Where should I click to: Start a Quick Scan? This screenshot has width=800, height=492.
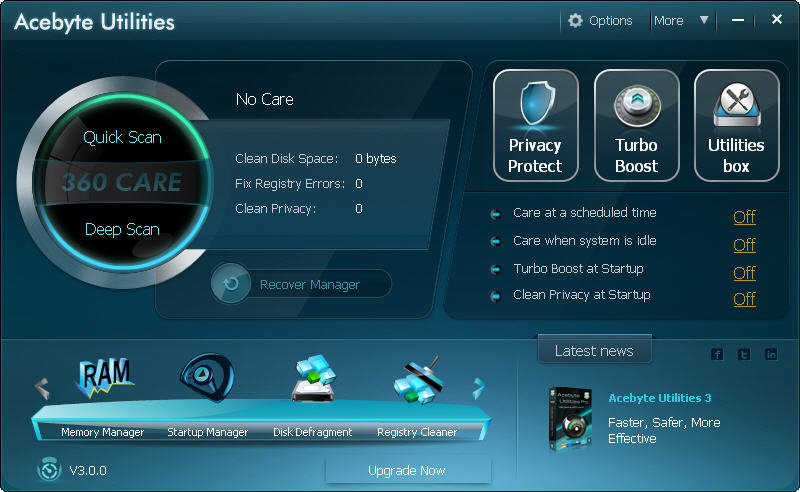(122, 137)
